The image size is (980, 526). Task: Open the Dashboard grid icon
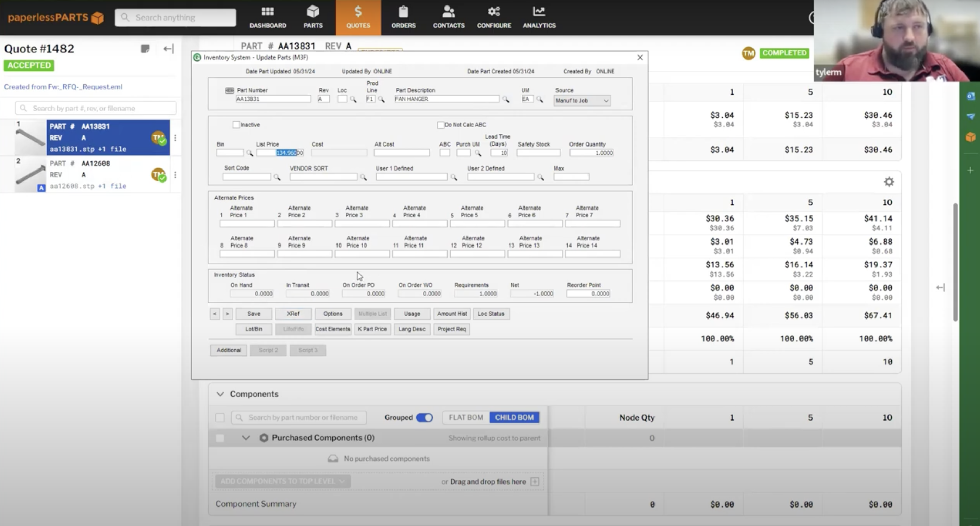(268, 12)
